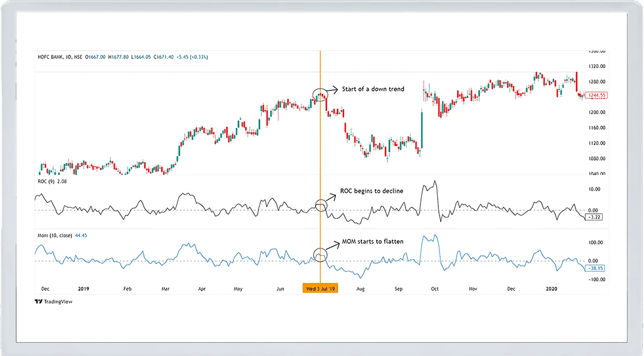Select the -3.22 ROC value tag
Screen dimensions: 644x356
[x=593, y=217]
